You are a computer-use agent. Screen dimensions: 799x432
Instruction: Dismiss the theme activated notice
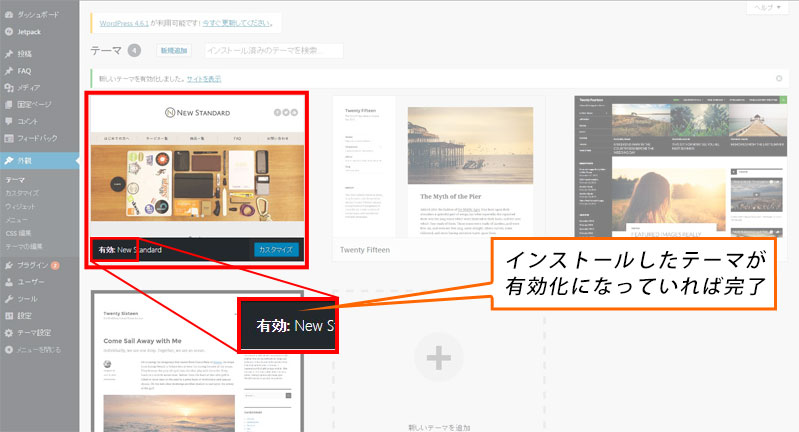click(779, 78)
